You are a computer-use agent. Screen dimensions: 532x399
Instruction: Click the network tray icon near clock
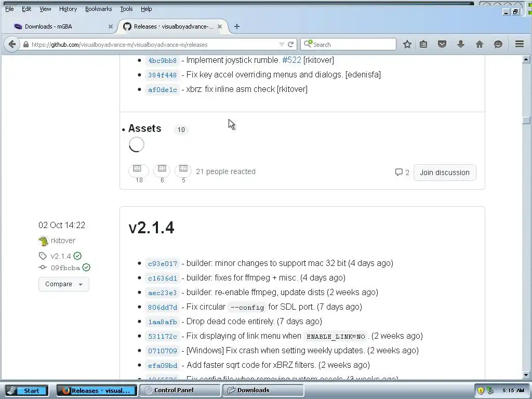[490, 391]
